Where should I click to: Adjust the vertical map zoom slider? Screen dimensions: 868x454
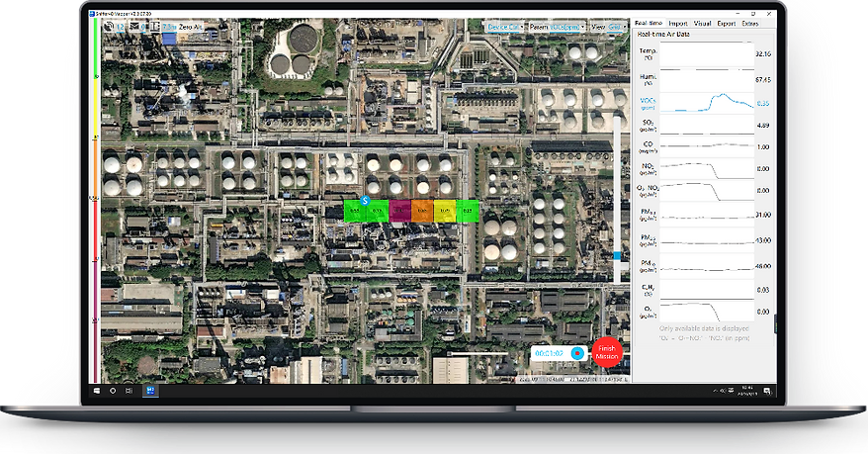click(619, 255)
